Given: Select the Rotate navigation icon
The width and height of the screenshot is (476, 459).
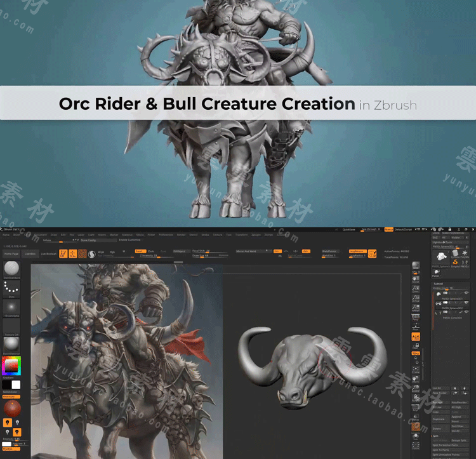Looking at the screenshot, I should click(416, 398).
